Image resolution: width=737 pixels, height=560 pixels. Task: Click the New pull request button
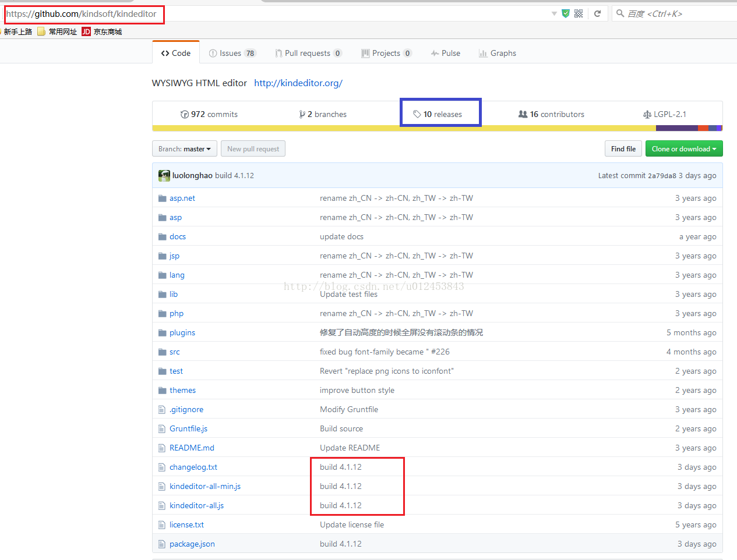[253, 148]
